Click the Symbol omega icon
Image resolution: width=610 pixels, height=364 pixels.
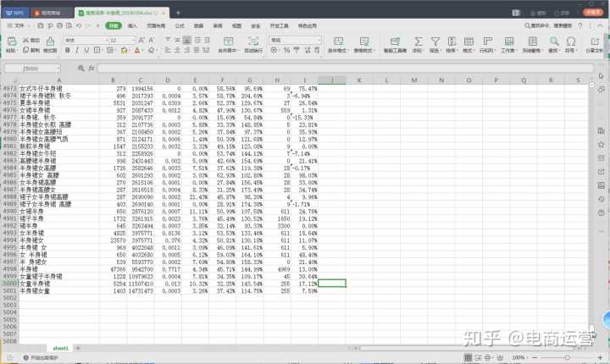click(571, 41)
